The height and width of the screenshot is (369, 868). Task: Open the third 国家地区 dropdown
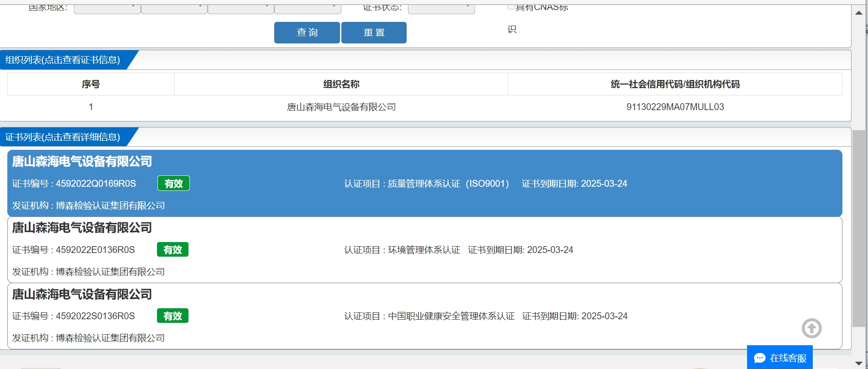pyautogui.click(x=241, y=9)
